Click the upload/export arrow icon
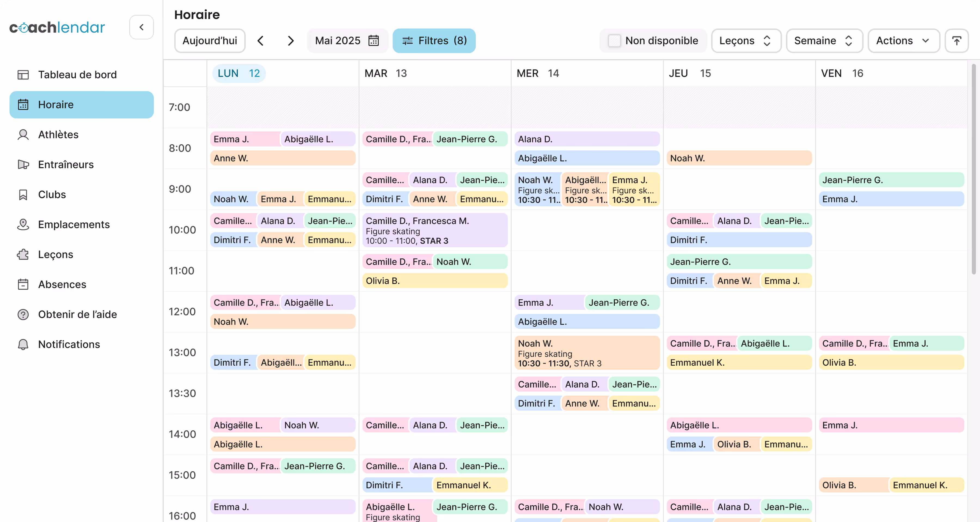This screenshot has height=522, width=980. [x=956, y=41]
